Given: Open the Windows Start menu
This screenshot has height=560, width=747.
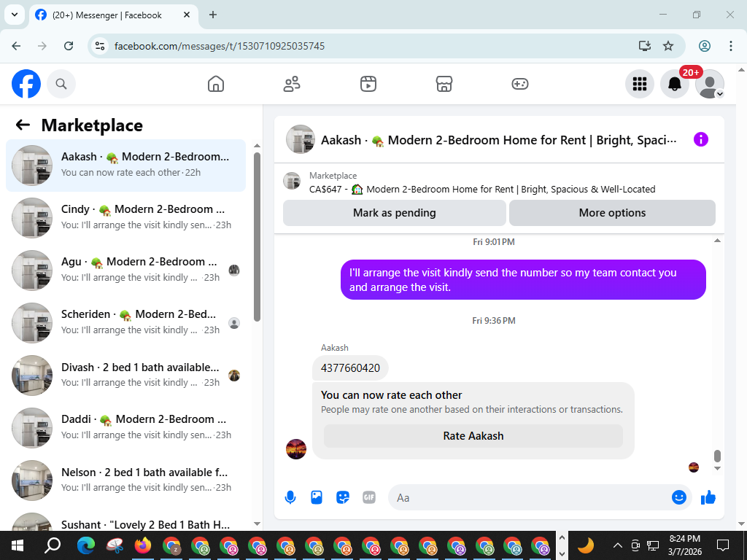Looking at the screenshot, I should point(18,545).
